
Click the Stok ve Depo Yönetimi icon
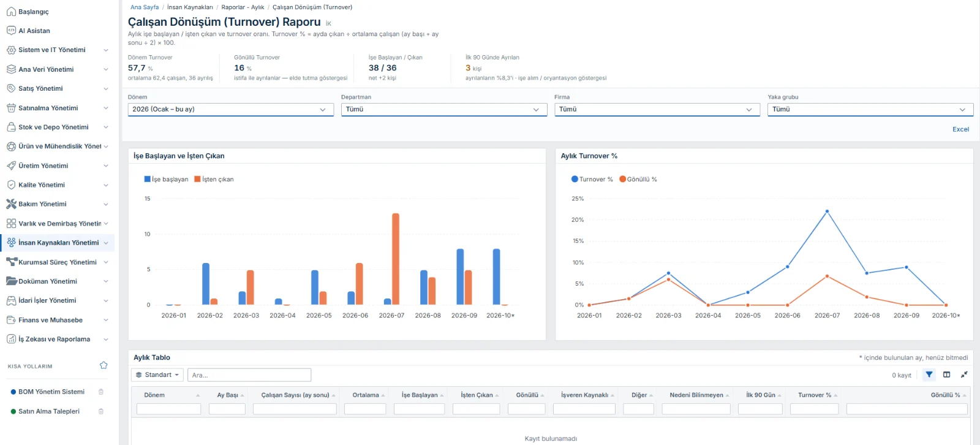11,127
